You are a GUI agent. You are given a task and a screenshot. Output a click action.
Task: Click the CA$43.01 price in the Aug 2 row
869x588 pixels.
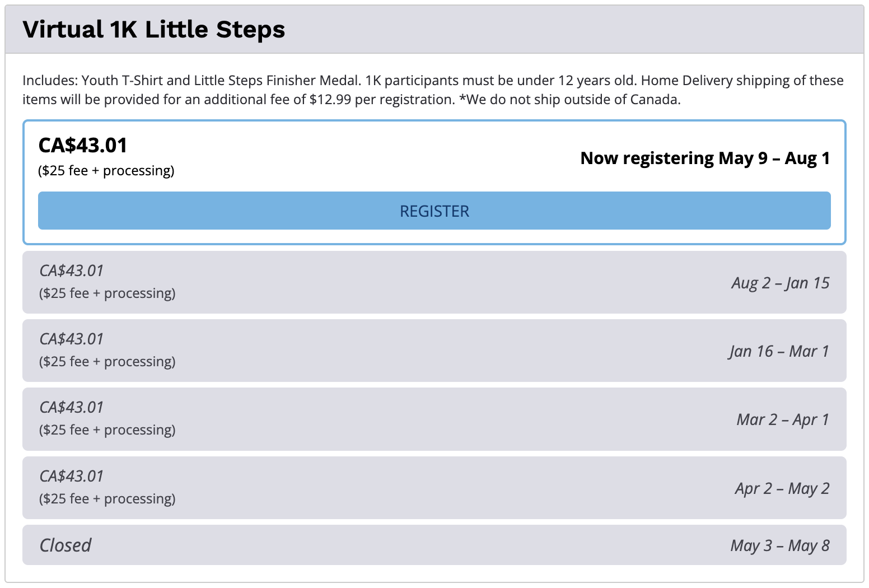pyautogui.click(x=72, y=270)
